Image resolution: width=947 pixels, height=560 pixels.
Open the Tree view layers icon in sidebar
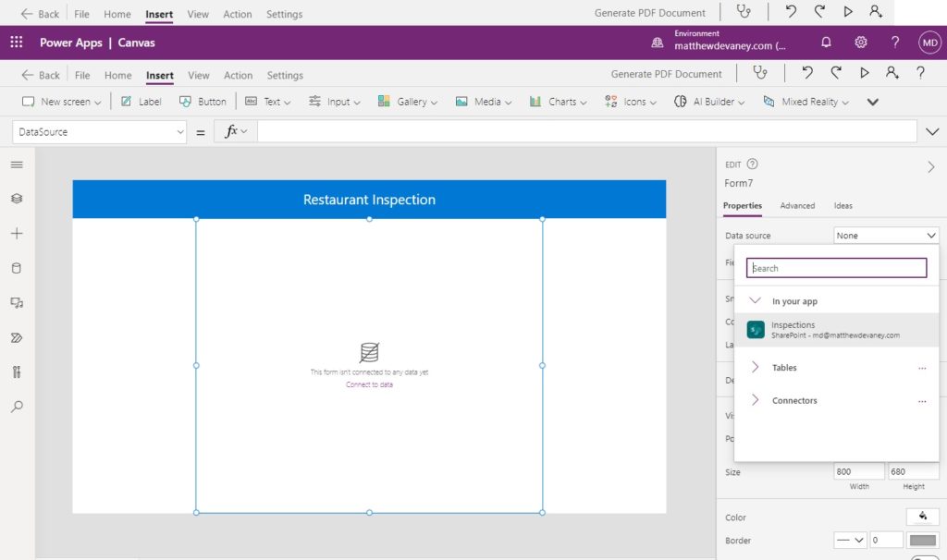17,199
